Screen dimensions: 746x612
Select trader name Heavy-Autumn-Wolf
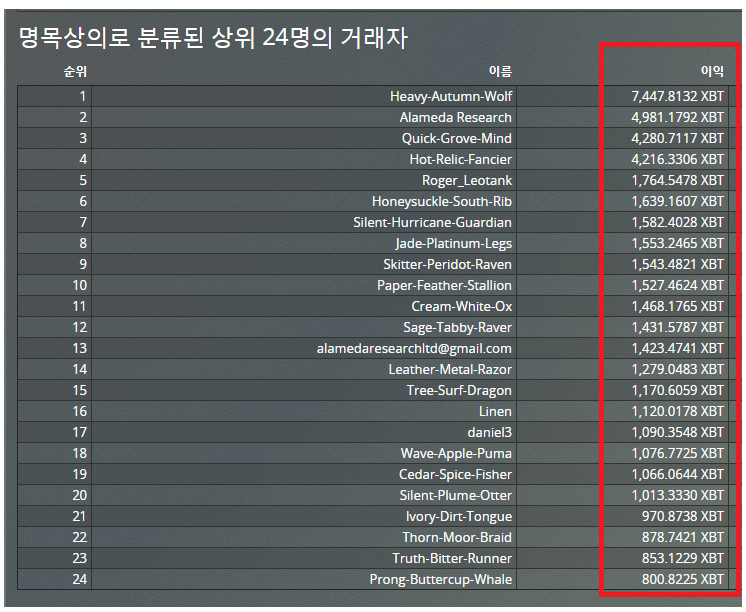click(x=451, y=97)
